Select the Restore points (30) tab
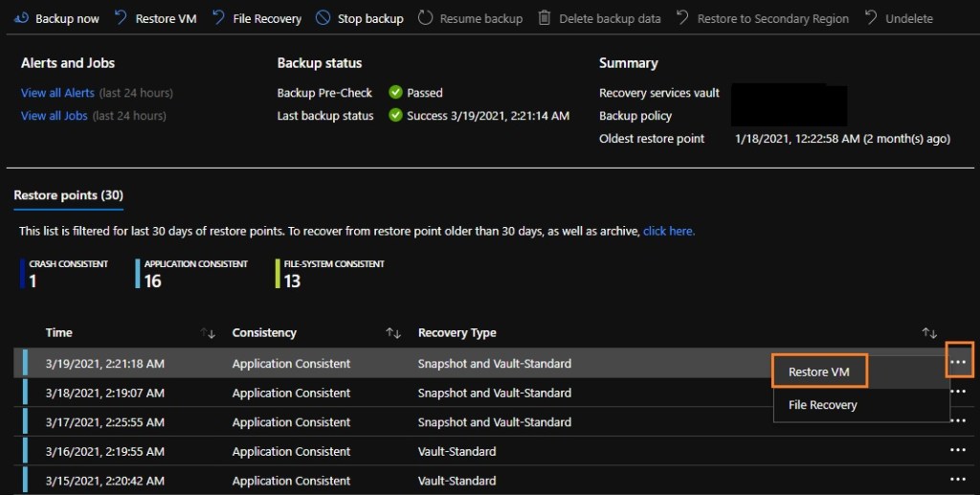 tap(69, 195)
